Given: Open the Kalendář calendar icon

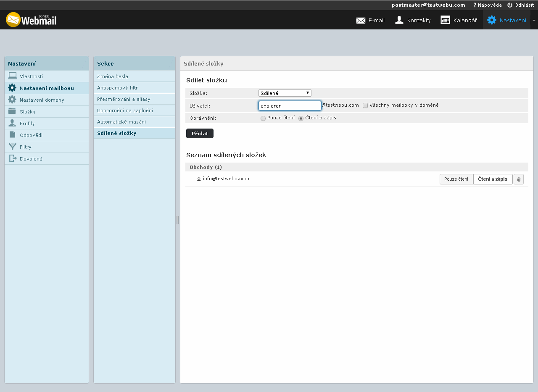Looking at the screenshot, I should [x=445, y=20].
